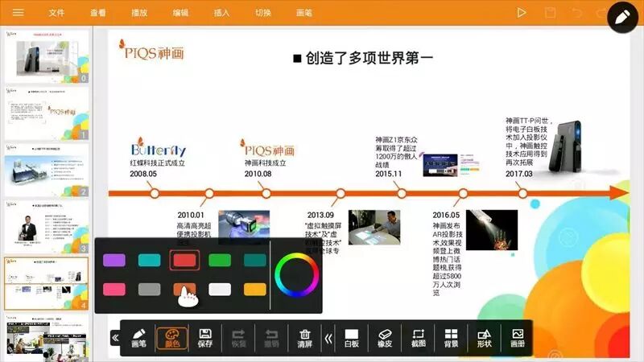Pick the pink color swatch
The height and width of the screenshot is (362, 644).
pyautogui.click(x=114, y=289)
